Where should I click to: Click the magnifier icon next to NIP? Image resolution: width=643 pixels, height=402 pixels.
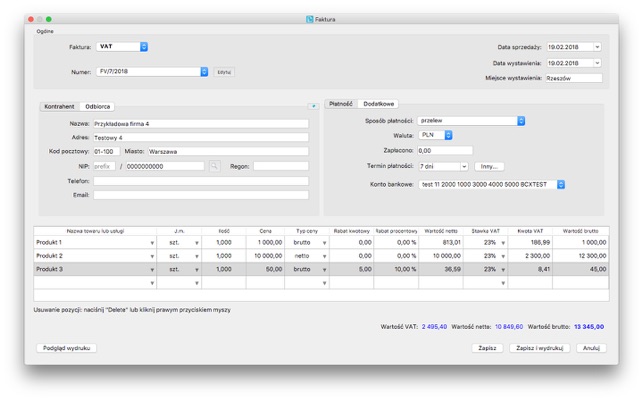click(214, 166)
